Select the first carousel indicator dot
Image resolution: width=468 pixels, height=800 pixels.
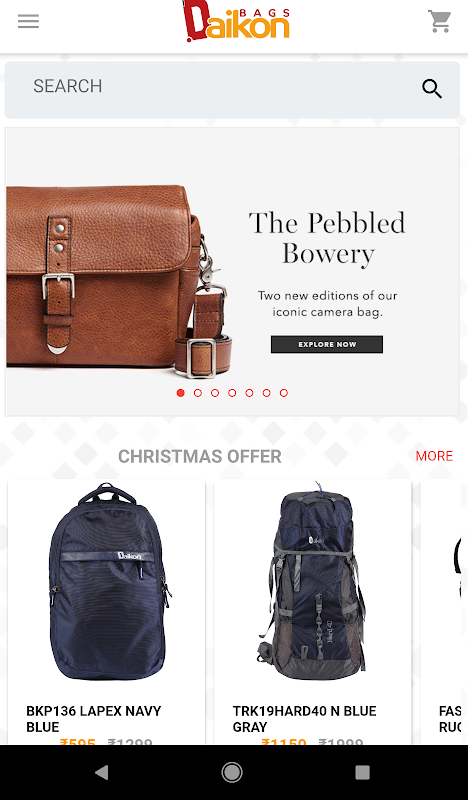180,393
